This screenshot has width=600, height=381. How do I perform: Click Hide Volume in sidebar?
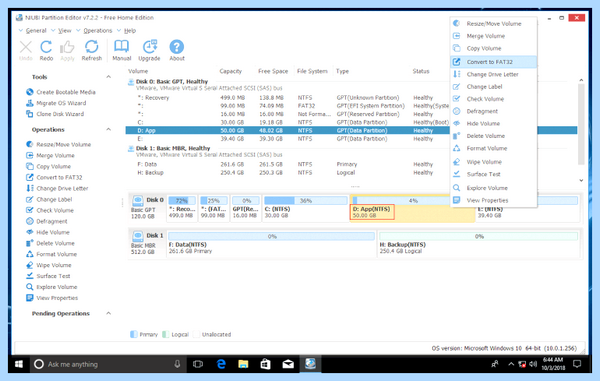click(x=53, y=232)
